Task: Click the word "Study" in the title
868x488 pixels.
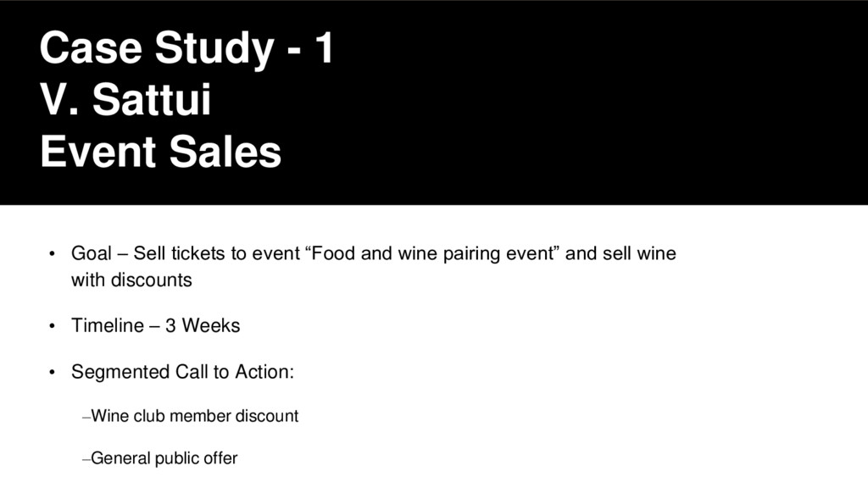Action: click(214, 48)
